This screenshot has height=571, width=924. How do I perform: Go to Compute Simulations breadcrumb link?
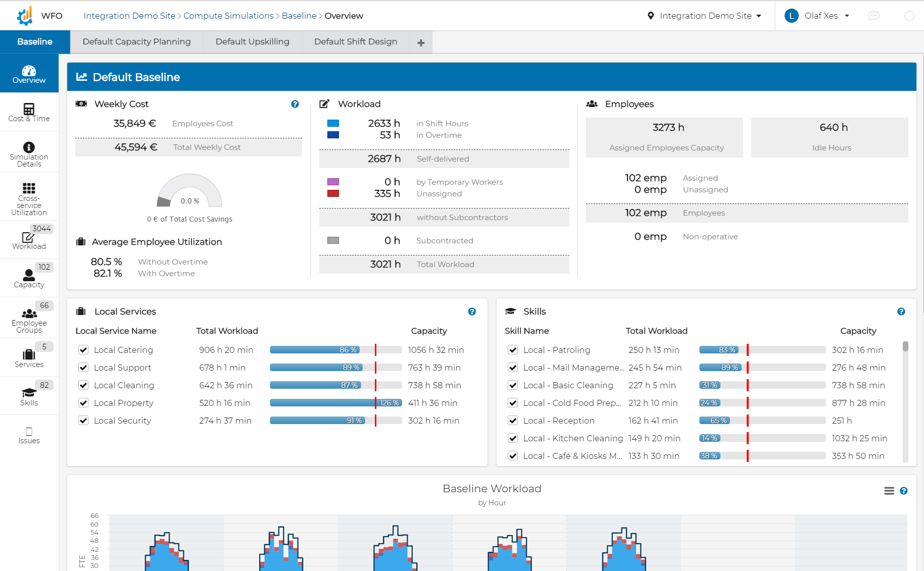point(228,16)
